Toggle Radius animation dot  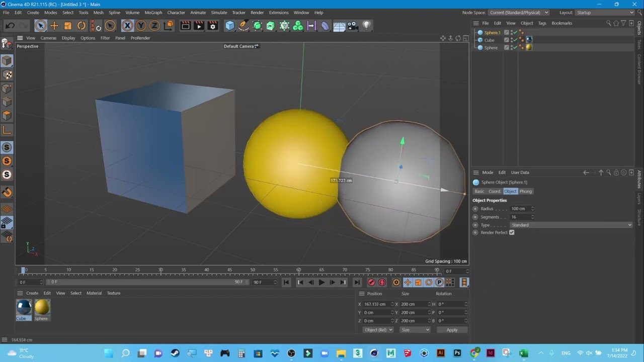475,209
